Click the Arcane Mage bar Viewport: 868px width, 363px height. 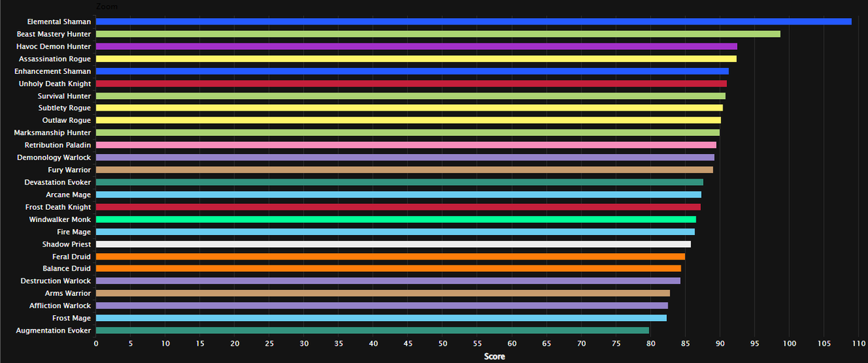tap(399, 195)
